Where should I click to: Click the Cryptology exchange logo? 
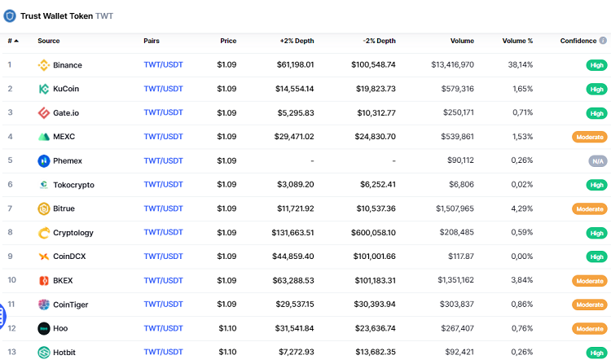[x=44, y=233]
